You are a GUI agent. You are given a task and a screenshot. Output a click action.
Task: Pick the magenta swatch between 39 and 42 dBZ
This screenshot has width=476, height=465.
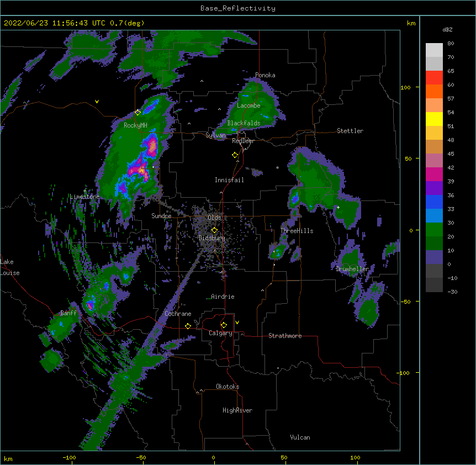(x=434, y=175)
